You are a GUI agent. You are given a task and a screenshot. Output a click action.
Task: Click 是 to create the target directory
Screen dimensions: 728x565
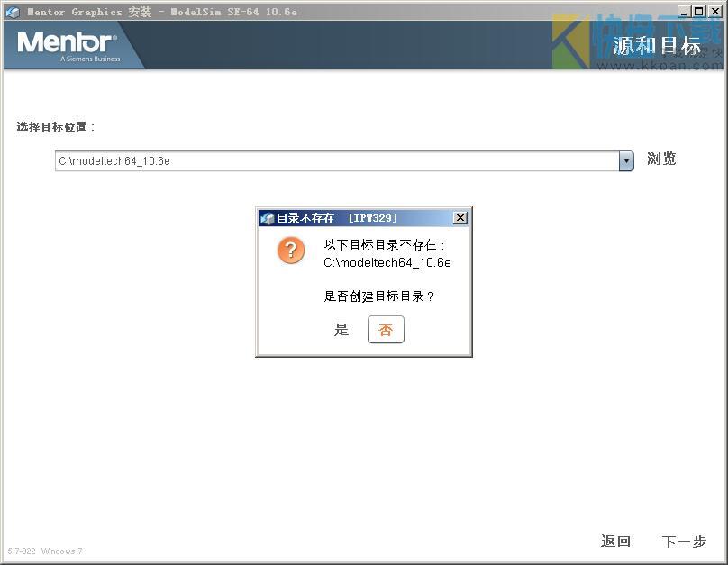(x=341, y=330)
